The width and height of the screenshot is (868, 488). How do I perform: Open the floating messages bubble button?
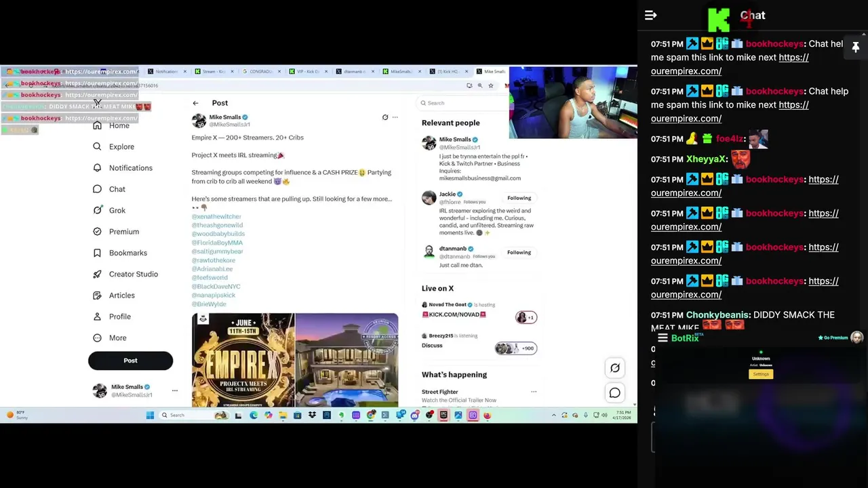click(614, 393)
